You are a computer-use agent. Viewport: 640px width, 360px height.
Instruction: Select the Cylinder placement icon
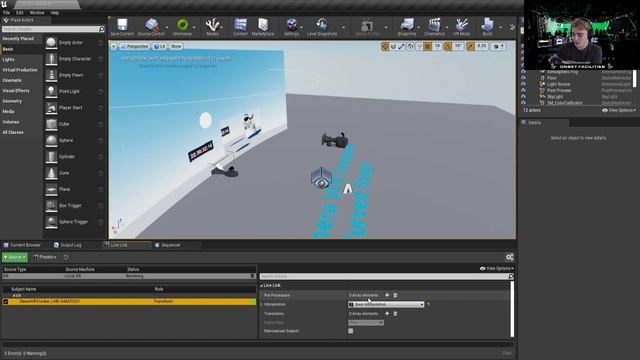click(51, 157)
